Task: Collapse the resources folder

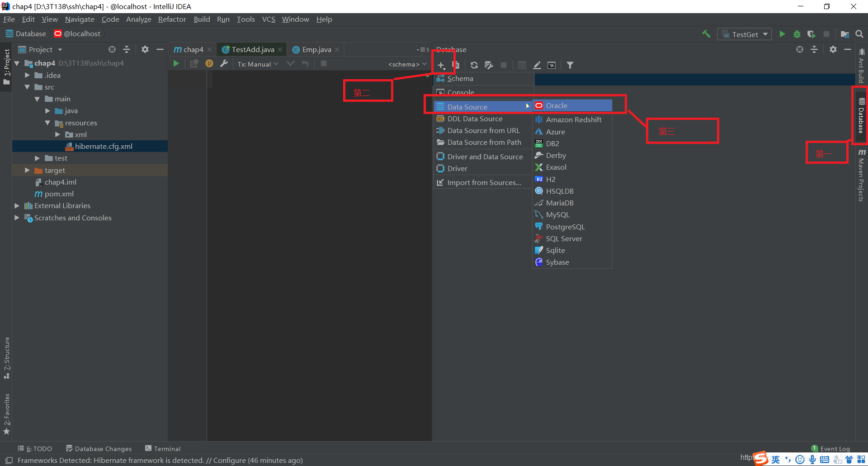Action: point(47,123)
